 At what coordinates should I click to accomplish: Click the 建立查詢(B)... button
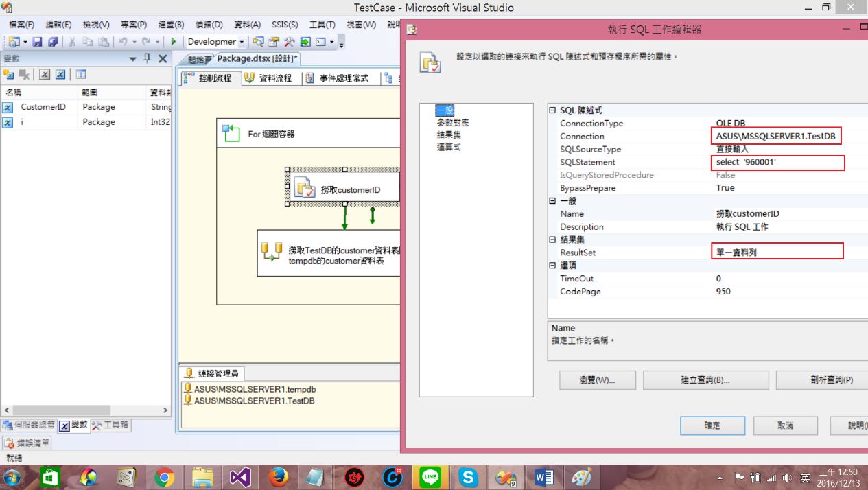(x=705, y=380)
